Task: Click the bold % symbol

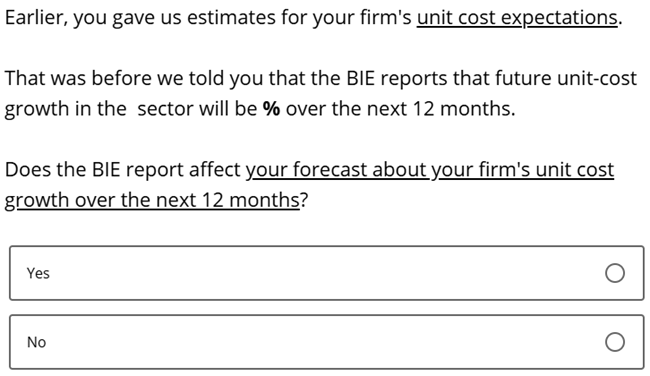Action: [272, 109]
